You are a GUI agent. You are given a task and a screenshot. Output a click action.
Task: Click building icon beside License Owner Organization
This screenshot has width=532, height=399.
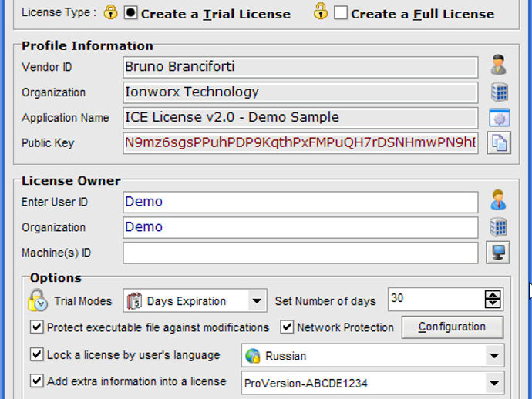pos(499,226)
